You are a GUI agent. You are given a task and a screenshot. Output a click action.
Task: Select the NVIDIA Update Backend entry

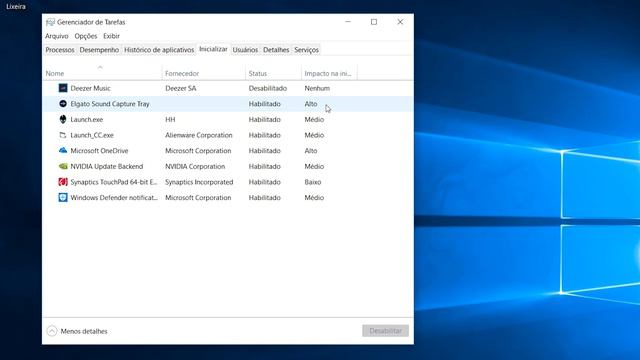coord(107,166)
